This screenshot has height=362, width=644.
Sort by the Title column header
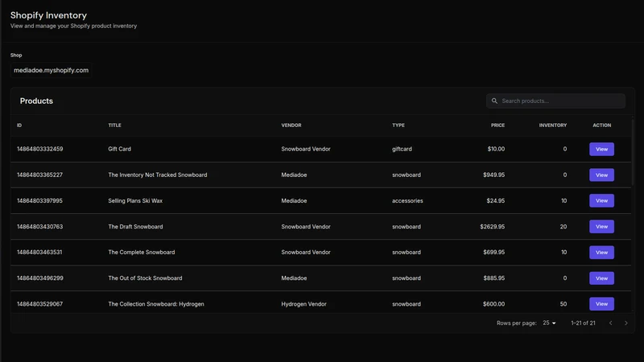pos(114,125)
